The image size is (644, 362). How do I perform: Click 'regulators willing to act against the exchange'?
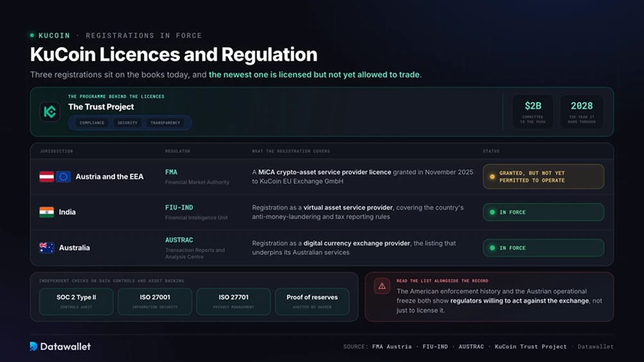519,301
